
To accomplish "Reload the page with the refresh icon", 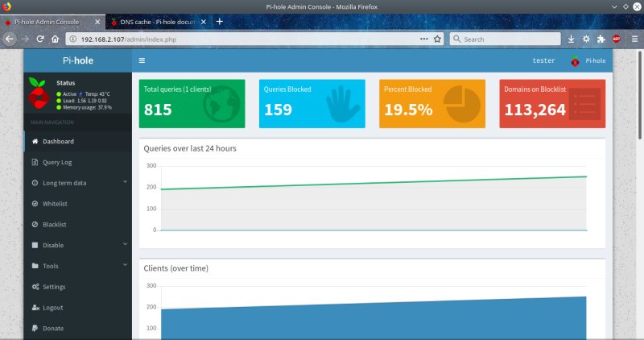I will (x=39, y=39).
